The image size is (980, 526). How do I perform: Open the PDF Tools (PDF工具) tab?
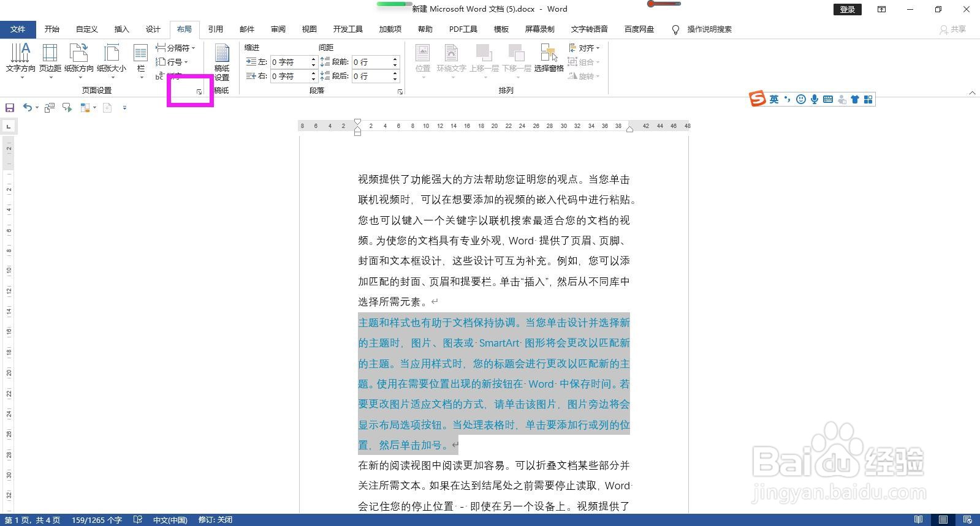coord(463,29)
